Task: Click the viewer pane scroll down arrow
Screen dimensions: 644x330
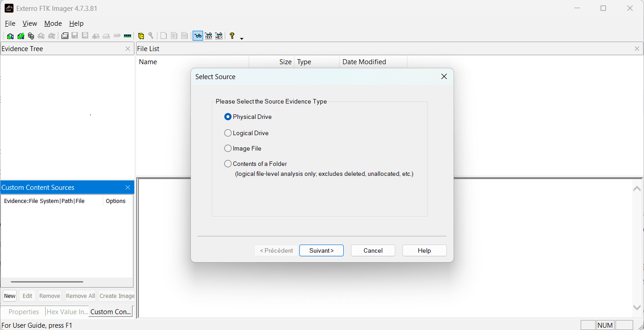Action: 637,307
